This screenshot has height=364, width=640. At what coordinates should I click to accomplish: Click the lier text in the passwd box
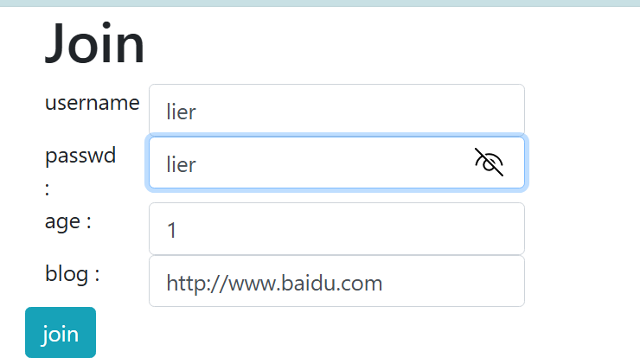tap(182, 164)
